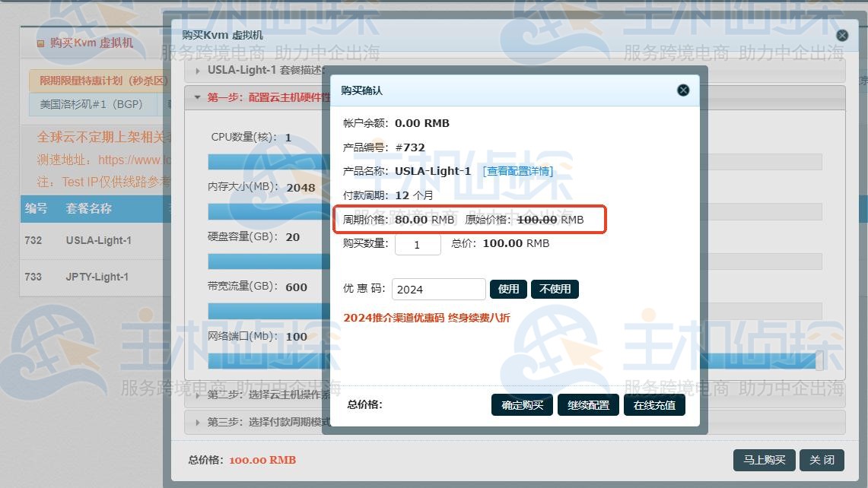Close the 购买Kvm 虚拟机 window
The height and width of the screenshot is (488, 868).
tap(841, 34)
